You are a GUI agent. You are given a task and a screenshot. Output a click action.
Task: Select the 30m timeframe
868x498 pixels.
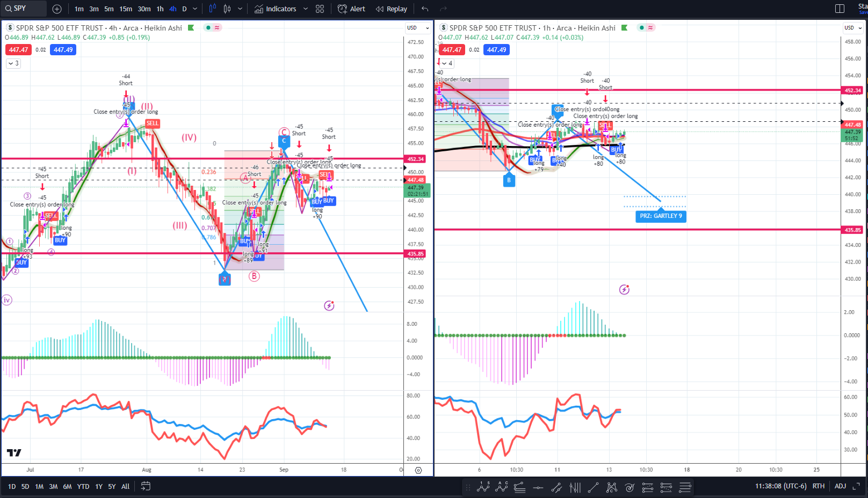[x=144, y=9]
